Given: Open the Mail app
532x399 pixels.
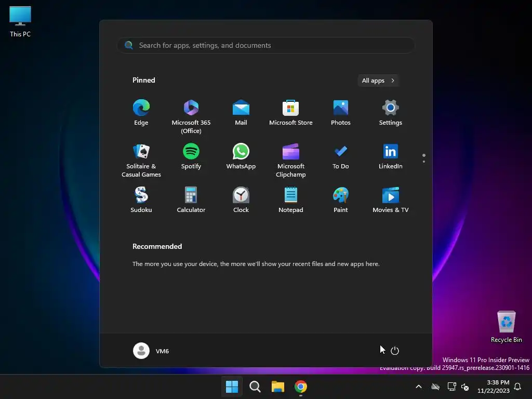Looking at the screenshot, I should [241, 113].
